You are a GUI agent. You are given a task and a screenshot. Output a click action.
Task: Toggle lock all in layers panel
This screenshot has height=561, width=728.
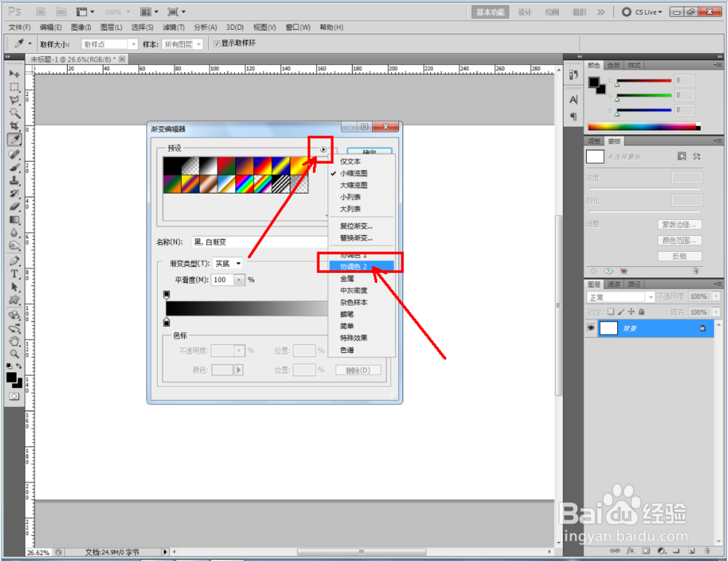tap(641, 312)
